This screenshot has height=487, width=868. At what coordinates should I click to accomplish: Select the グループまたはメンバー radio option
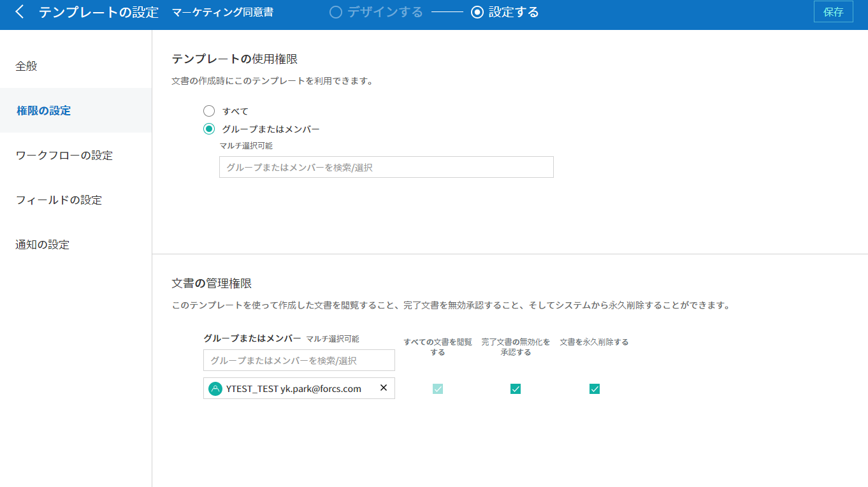[209, 129]
